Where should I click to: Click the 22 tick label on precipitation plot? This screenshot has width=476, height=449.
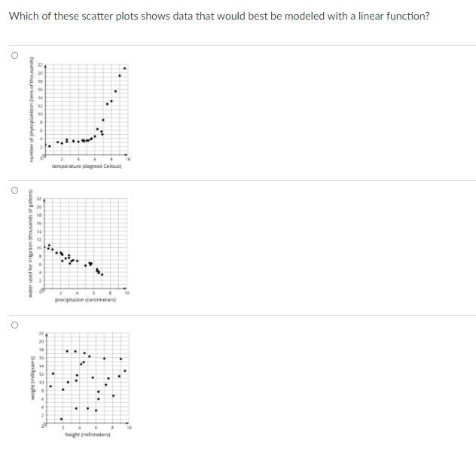[x=39, y=199]
